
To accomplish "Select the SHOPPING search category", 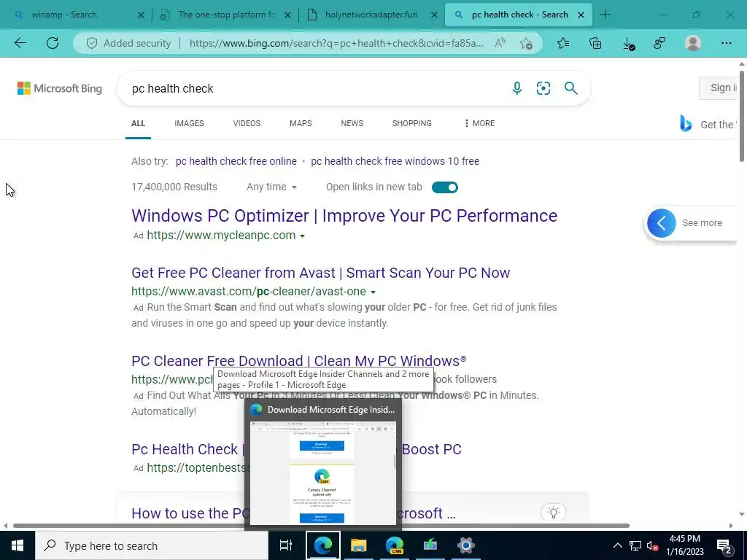I will 412,123.
